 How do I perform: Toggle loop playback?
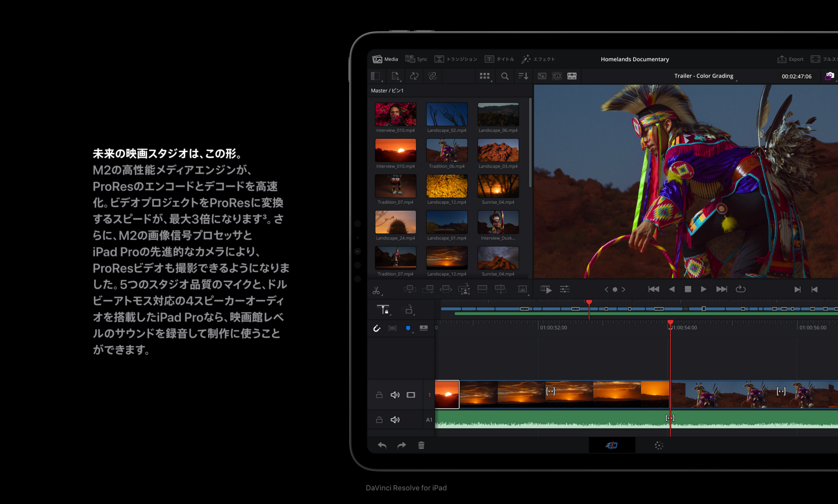(x=740, y=289)
